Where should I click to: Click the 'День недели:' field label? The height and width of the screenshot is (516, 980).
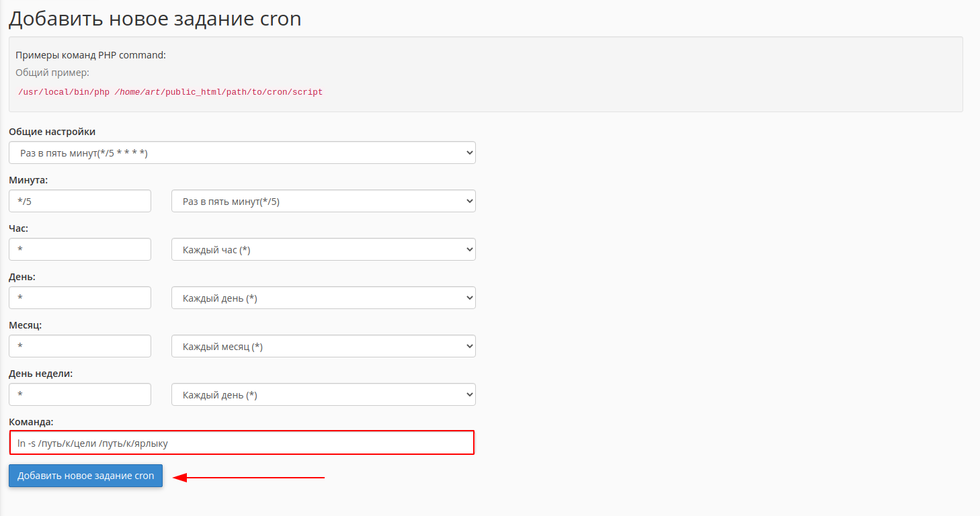point(40,374)
